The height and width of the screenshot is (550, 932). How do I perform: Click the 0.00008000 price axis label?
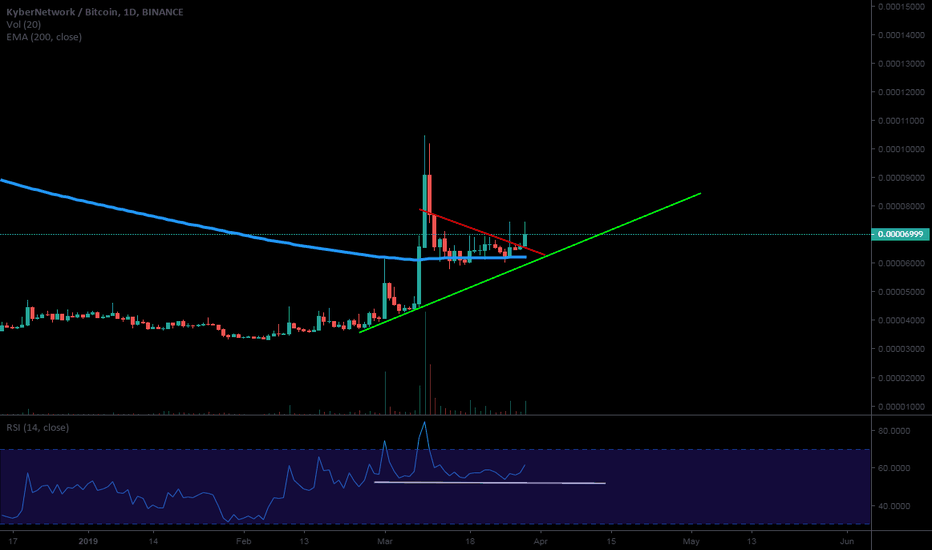tap(902, 206)
